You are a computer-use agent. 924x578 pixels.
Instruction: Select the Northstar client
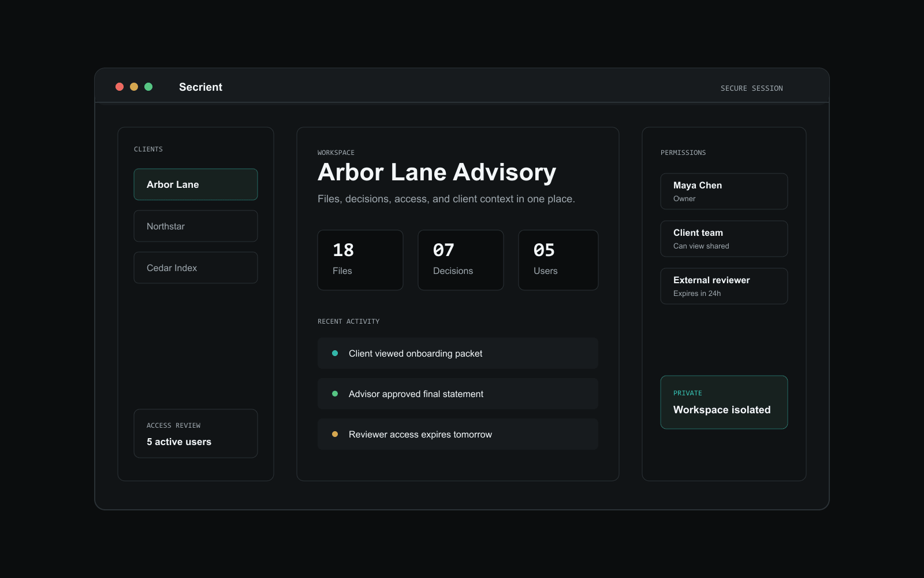pos(195,226)
